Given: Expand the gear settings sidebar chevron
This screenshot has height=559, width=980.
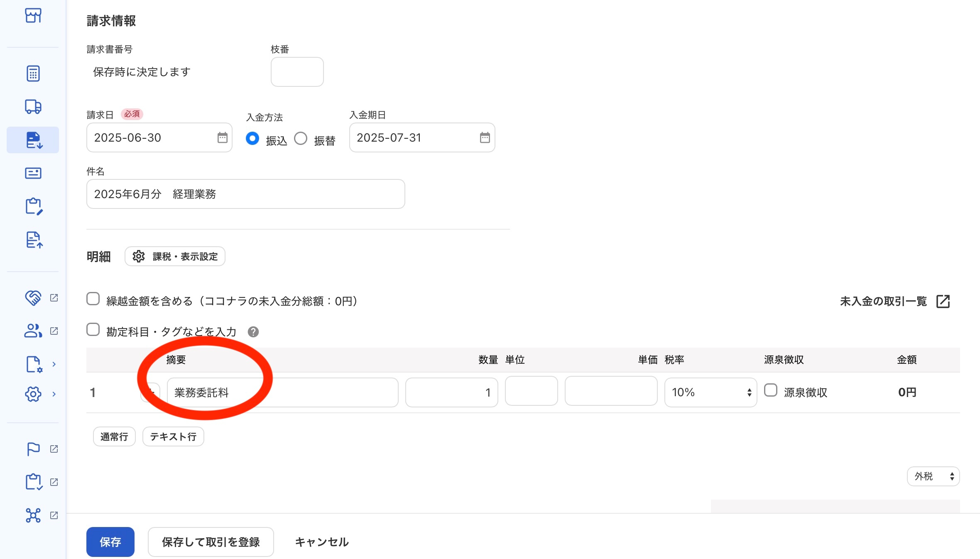Looking at the screenshot, I should (x=54, y=394).
